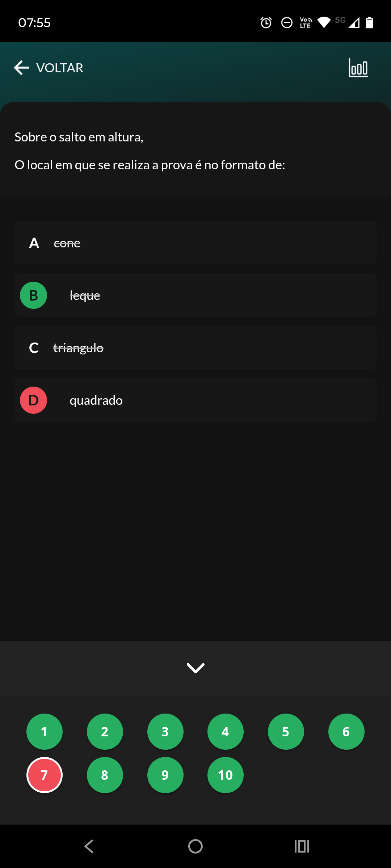Open the red question 7 bubble
This screenshot has height=868, width=391.
[x=45, y=775]
